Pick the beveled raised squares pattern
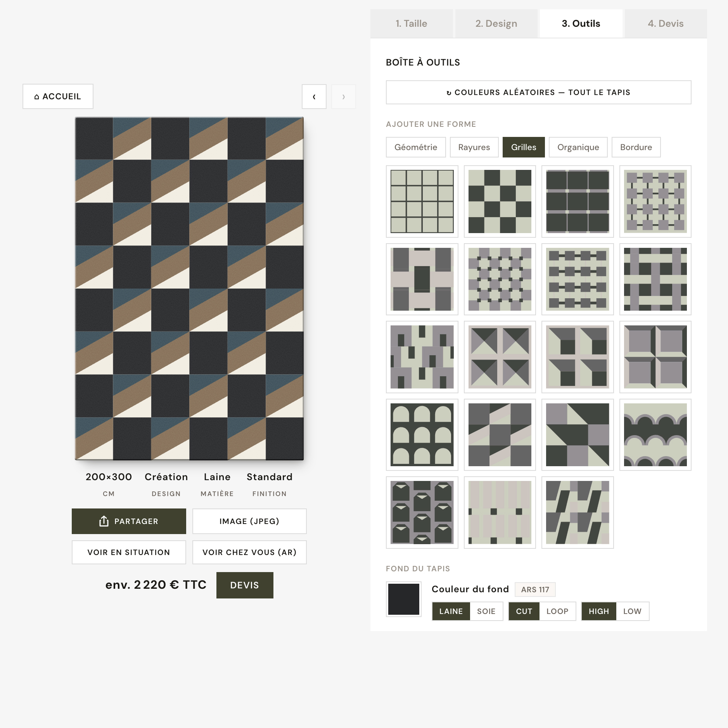Screen dimensions: 728x728 pyautogui.click(x=655, y=357)
